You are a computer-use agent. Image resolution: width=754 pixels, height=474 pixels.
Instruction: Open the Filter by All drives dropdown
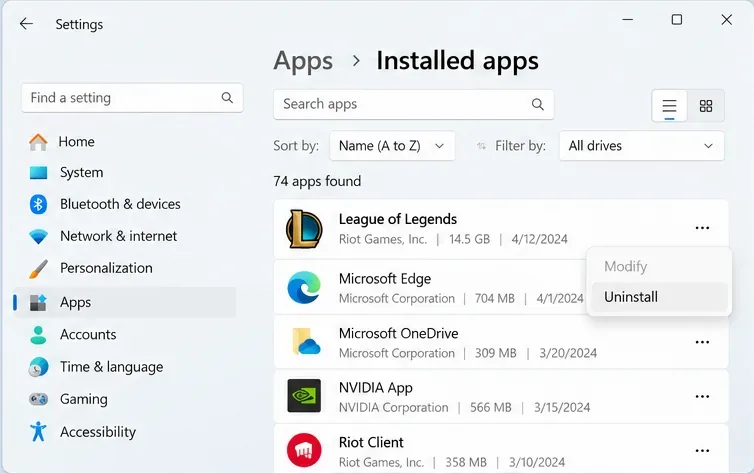pos(641,146)
